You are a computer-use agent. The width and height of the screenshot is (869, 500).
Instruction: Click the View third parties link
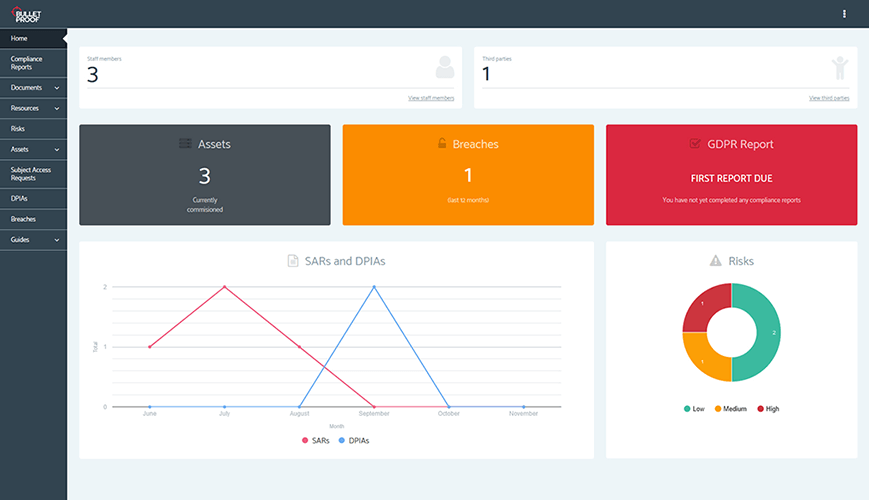pyautogui.click(x=829, y=98)
